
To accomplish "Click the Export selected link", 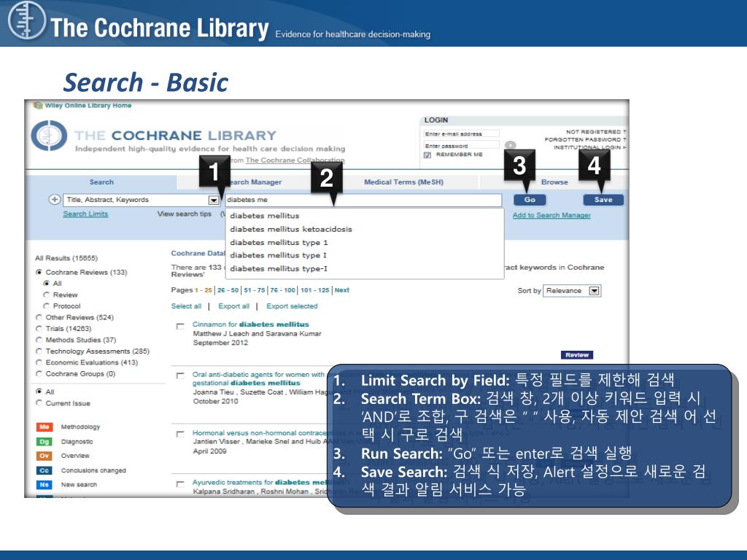I will (292, 306).
